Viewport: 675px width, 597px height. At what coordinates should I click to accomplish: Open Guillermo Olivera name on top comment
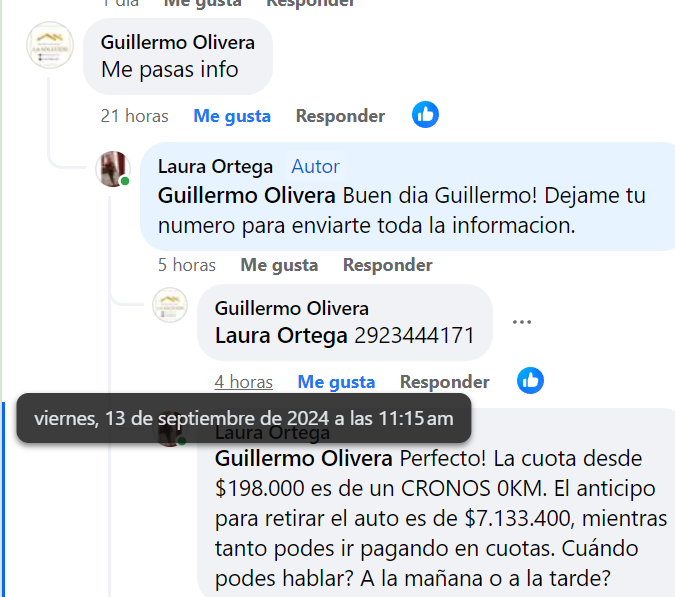click(x=178, y=43)
